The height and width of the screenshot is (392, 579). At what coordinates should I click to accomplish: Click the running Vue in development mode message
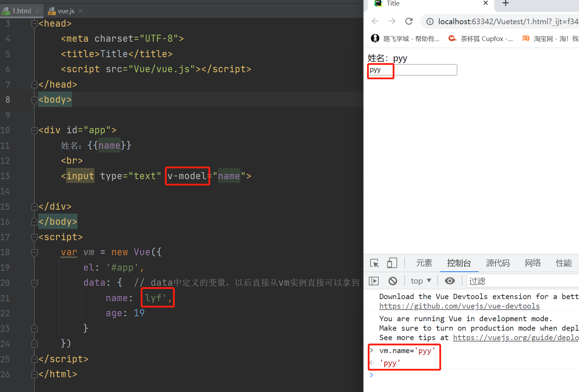tap(466, 319)
